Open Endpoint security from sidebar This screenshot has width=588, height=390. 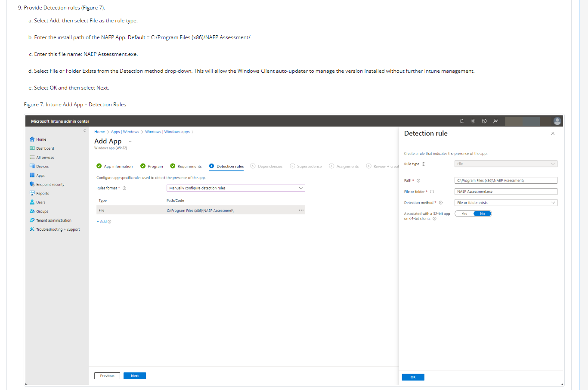[x=50, y=185]
